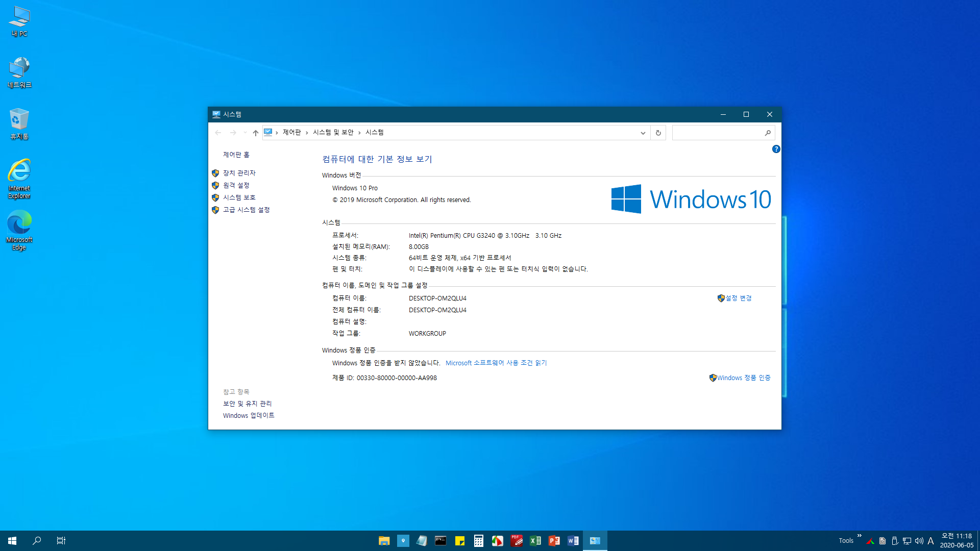Expand chevron after 제어판 breadcrumb
Image resolution: width=980 pixels, height=551 pixels.
(x=307, y=133)
